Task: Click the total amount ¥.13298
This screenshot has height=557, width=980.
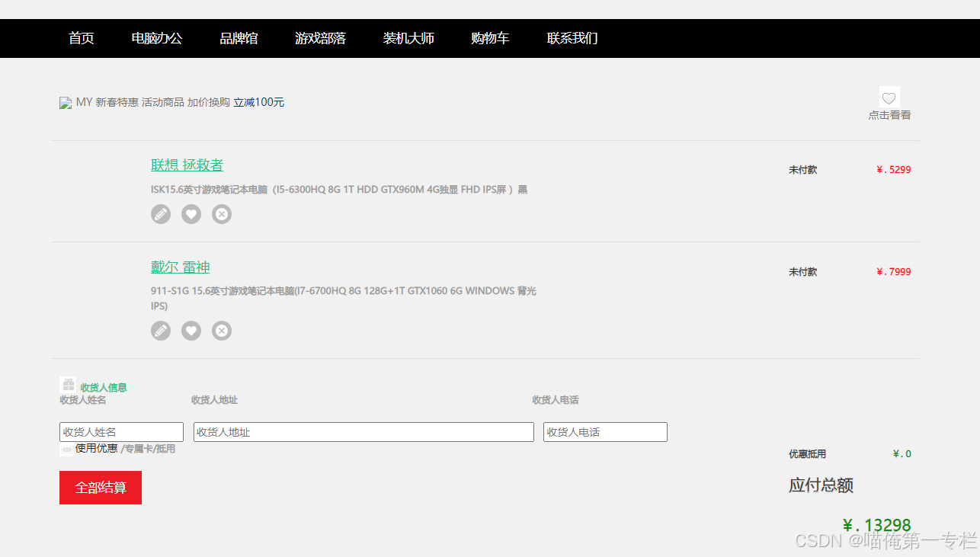Action: [x=877, y=525]
